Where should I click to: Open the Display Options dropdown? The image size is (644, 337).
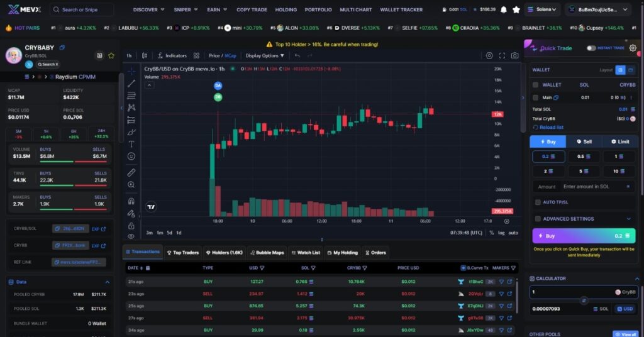[265, 55]
